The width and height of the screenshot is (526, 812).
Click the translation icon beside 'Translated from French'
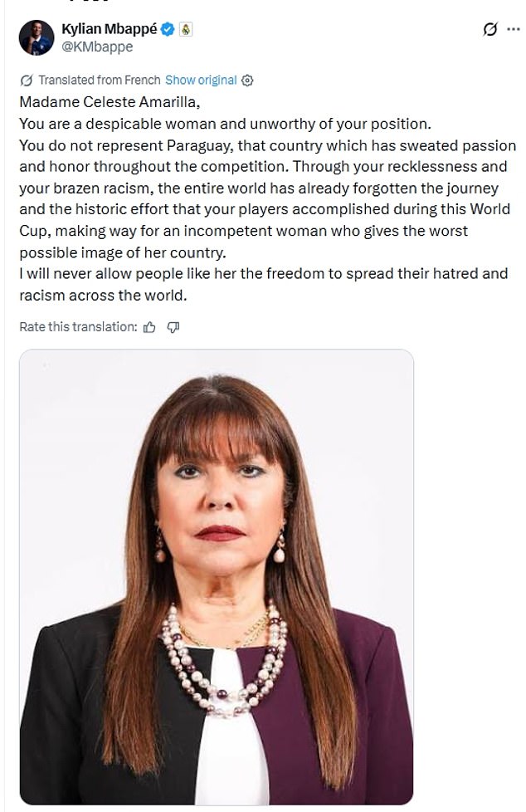click(x=26, y=81)
